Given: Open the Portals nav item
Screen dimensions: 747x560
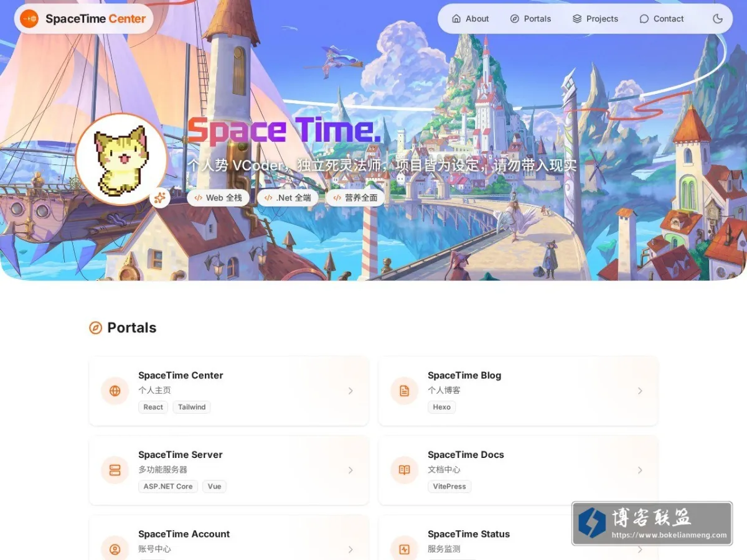Looking at the screenshot, I should tap(530, 19).
